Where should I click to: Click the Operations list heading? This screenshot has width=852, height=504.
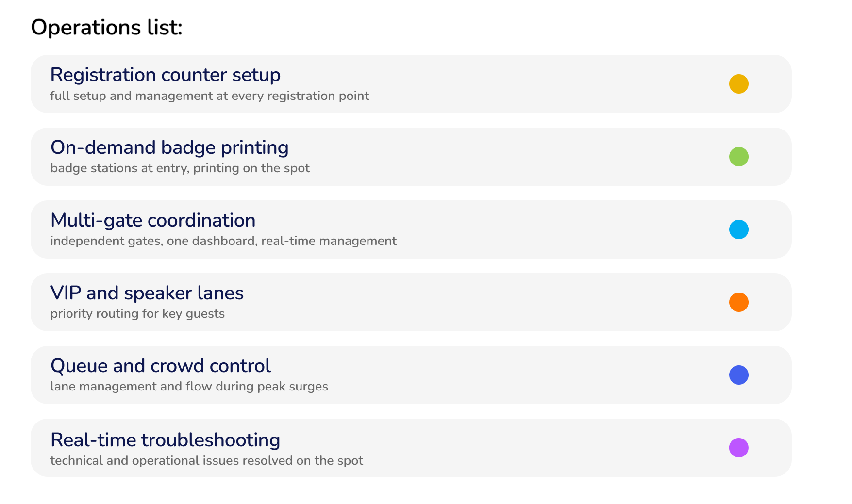click(107, 27)
